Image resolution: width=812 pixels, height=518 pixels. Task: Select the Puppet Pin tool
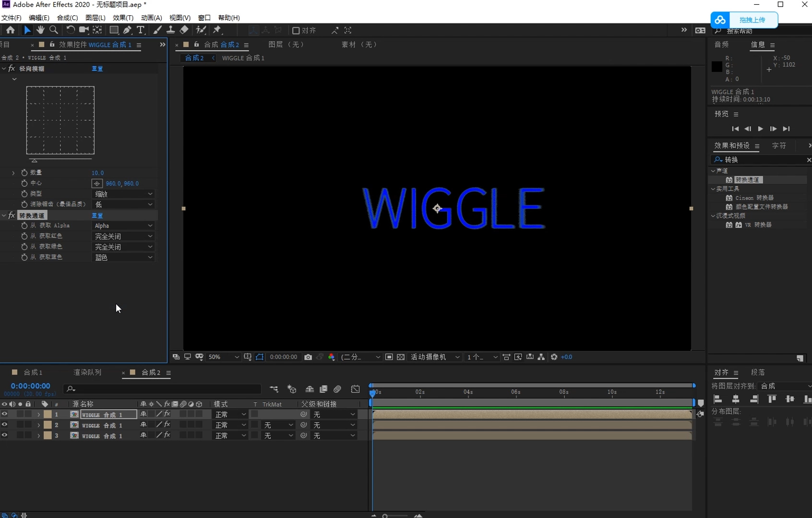[x=217, y=30]
